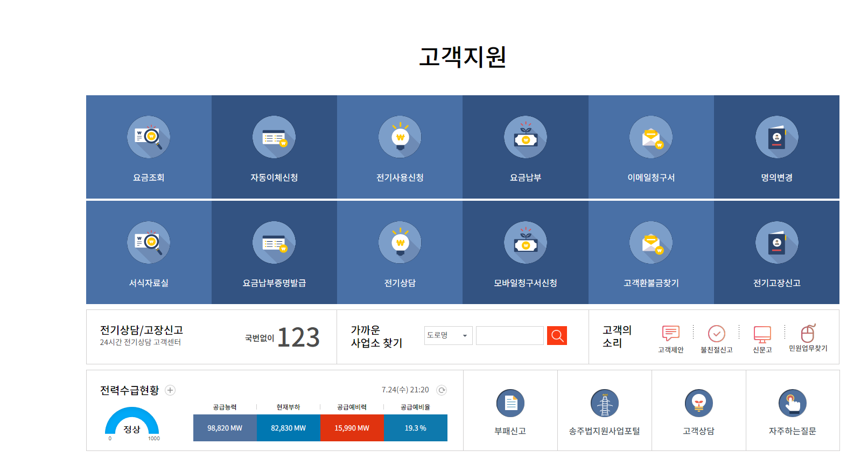Image resolution: width=868 pixels, height=472 pixels.
Task: Click the 국번없이 123 phone number
Action: click(x=283, y=337)
